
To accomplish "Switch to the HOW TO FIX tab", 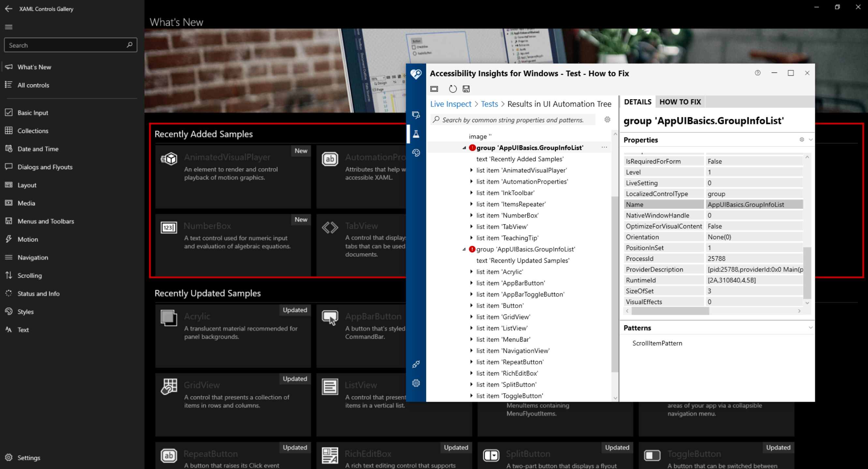I will click(x=680, y=102).
